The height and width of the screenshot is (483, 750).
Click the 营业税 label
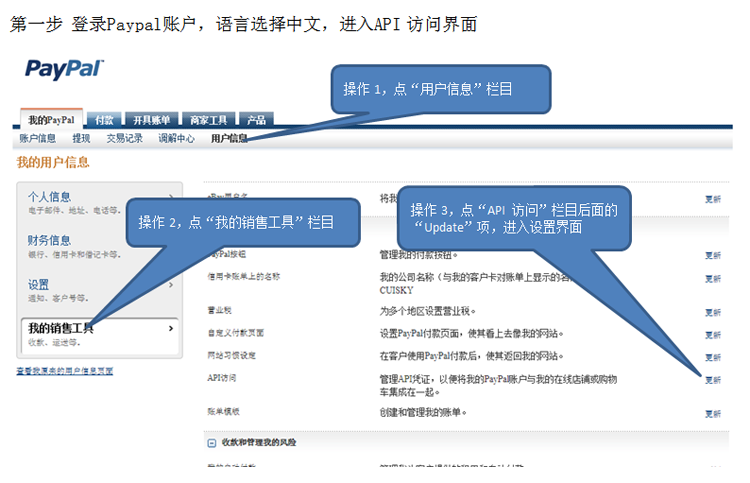(219, 310)
